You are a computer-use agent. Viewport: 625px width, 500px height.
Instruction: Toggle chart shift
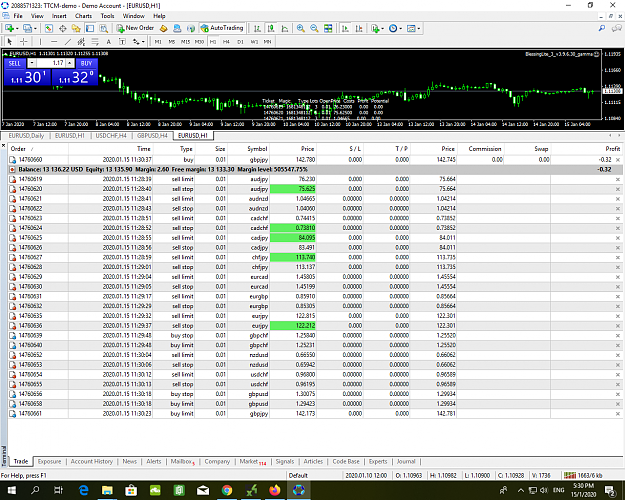click(x=359, y=28)
